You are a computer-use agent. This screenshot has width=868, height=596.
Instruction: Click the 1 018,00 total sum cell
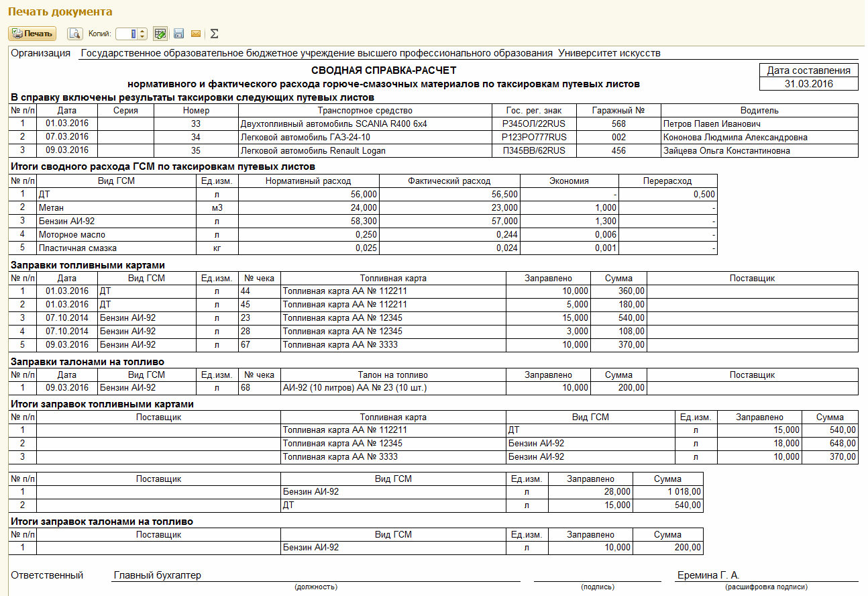[668, 492]
